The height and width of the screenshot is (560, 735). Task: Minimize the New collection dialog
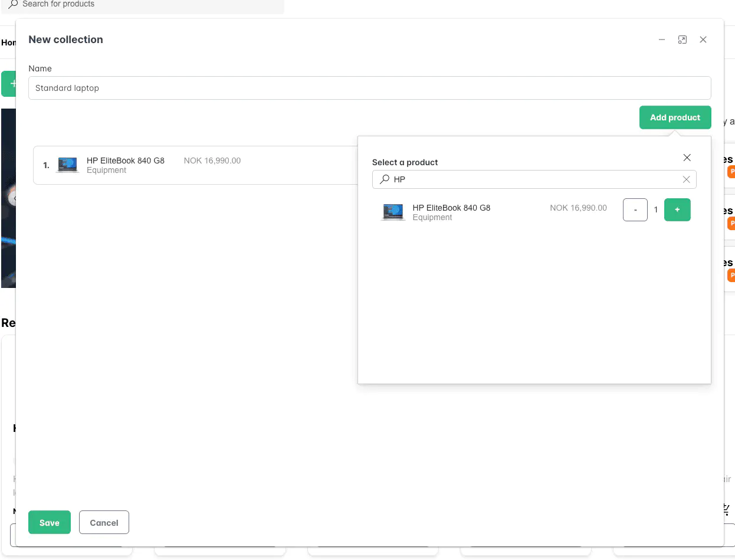[x=662, y=40]
